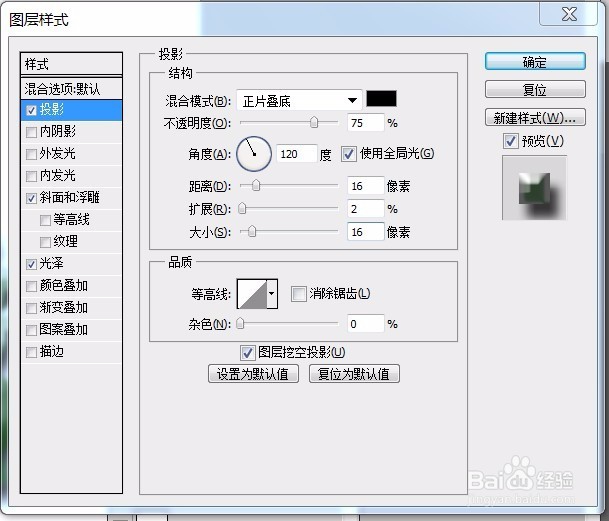Enable the 颜色叠加 color overlay checkbox
The width and height of the screenshot is (609, 521).
(x=31, y=287)
